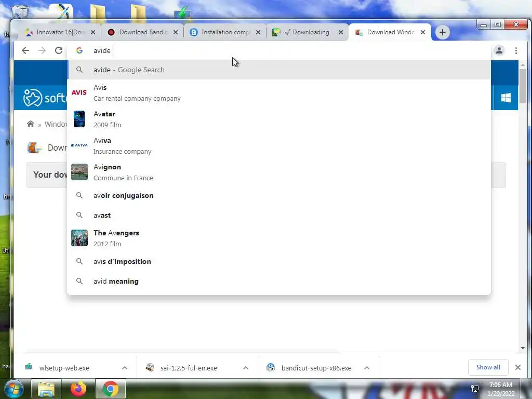Expand options for sai-1.2.5-ful-en.exe download

[246, 368]
